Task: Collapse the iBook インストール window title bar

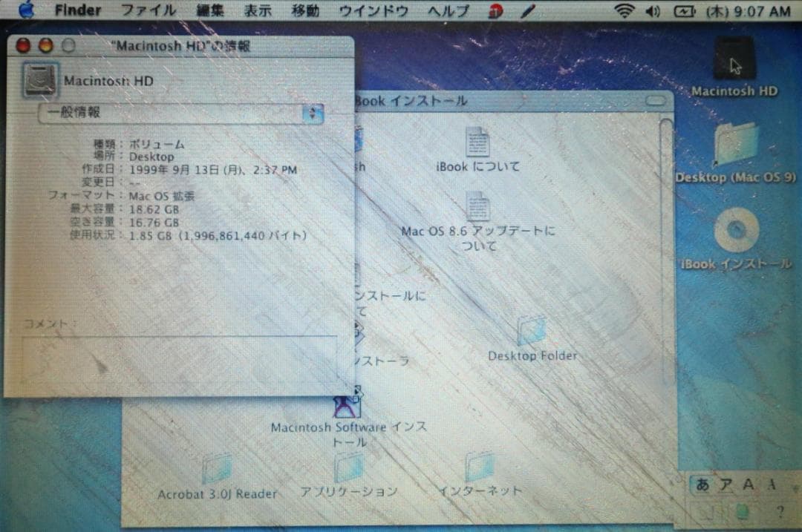Action: point(656,101)
